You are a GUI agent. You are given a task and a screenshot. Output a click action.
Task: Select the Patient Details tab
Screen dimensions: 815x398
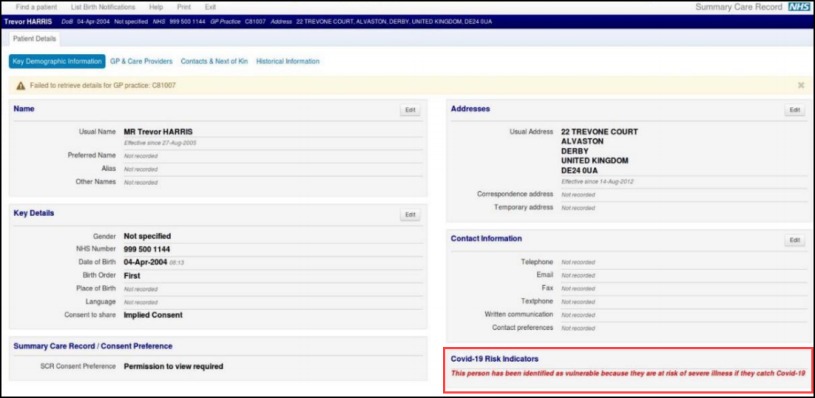[35, 39]
